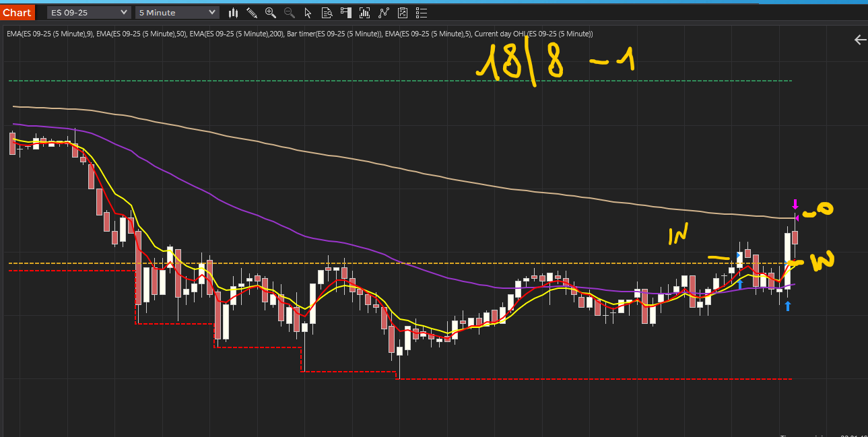Screen dimensions: 868x437
Task: Click the indicator label text starting EMA(ES 09-25
Action: pos(300,34)
